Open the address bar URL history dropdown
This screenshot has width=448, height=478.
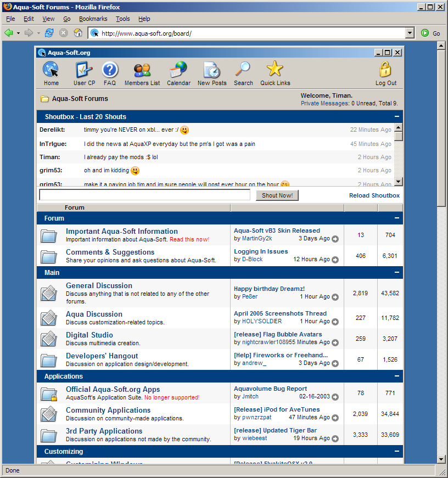pyautogui.click(x=410, y=33)
